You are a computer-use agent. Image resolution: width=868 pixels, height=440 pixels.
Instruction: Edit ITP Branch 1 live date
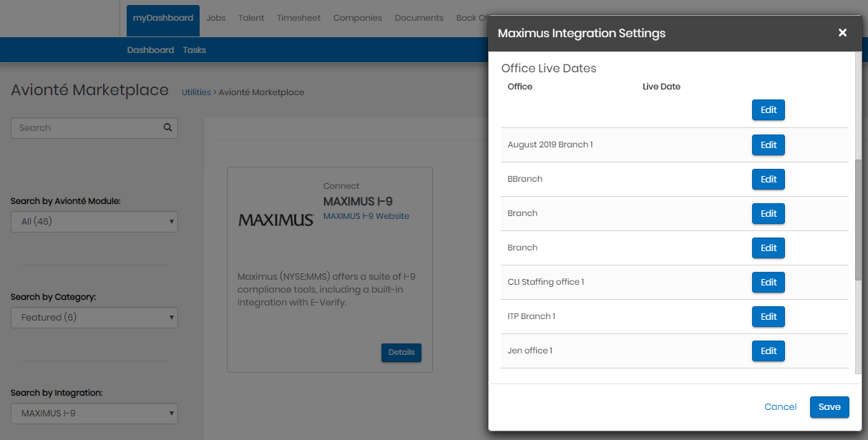click(769, 316)
